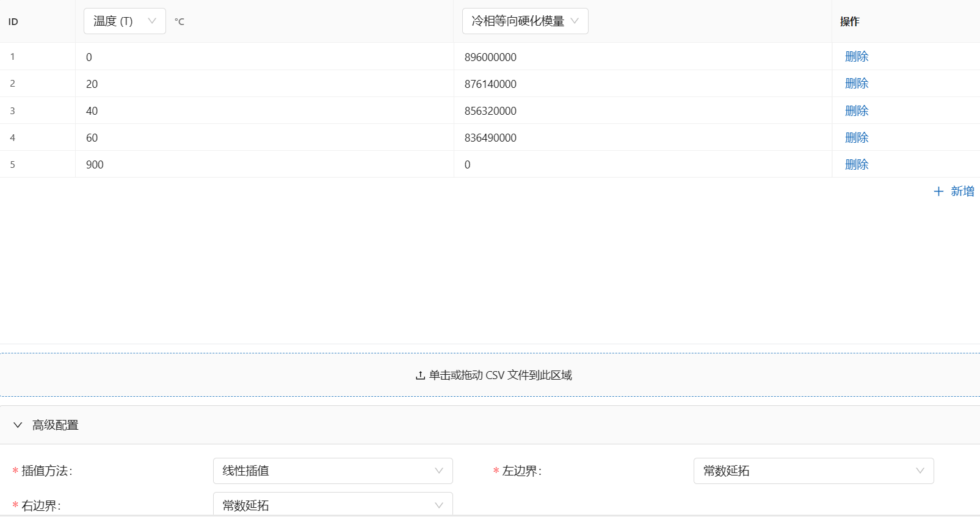
Task: Select modulus cell 876140000
Action: click(x=643, y=84)
